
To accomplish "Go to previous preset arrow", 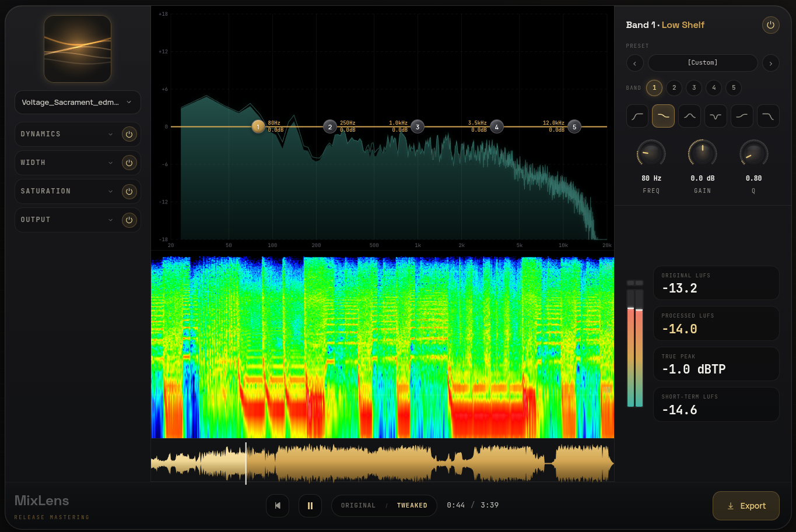I will click(635, 63).
